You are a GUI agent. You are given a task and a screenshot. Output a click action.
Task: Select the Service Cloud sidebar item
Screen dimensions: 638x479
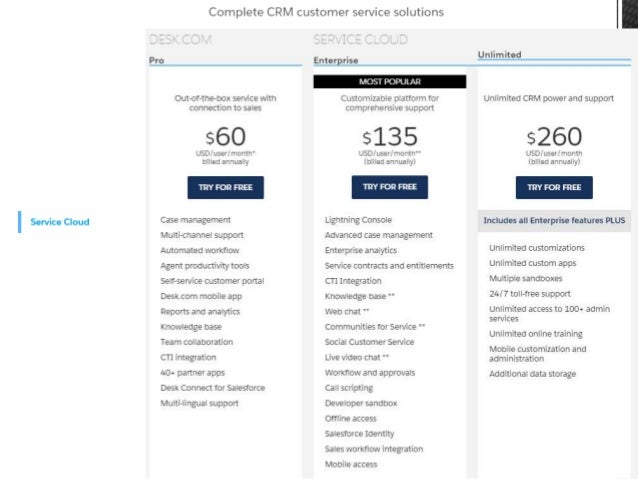pos(60,222)
